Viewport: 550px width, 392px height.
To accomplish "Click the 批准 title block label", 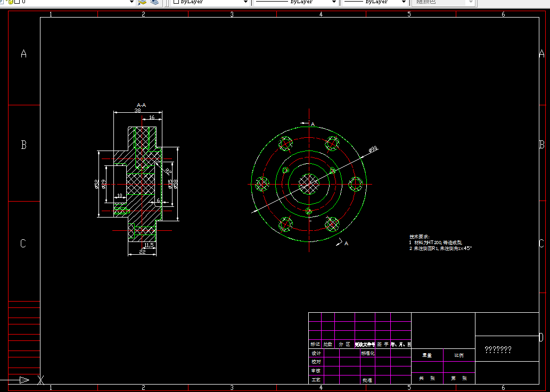I will point(367,380).
